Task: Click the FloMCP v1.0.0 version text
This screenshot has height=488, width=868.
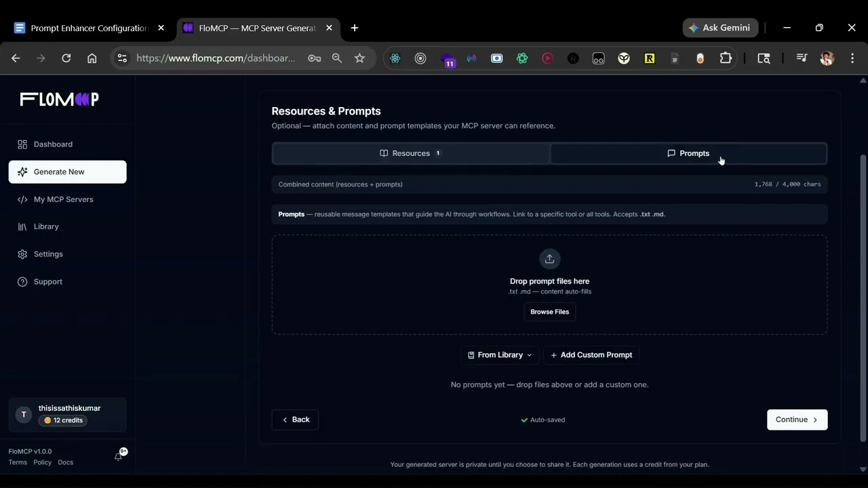Action: click(x=30, y=451)
